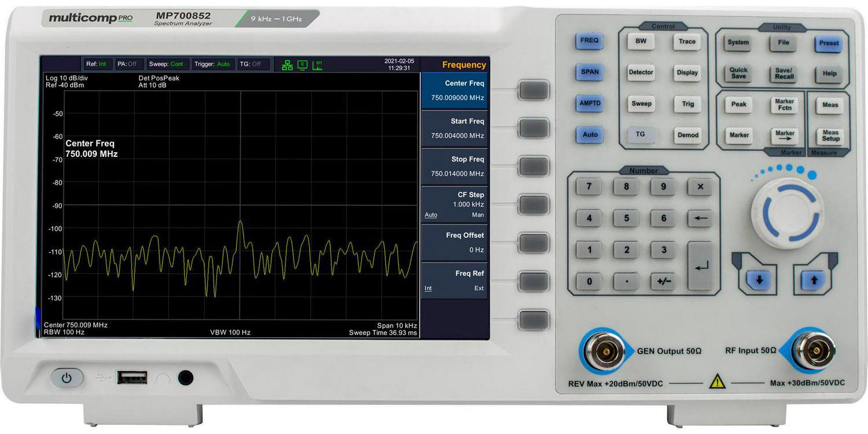868x434 pixels.
Task: Push number key 2
Action: point(626,251)
